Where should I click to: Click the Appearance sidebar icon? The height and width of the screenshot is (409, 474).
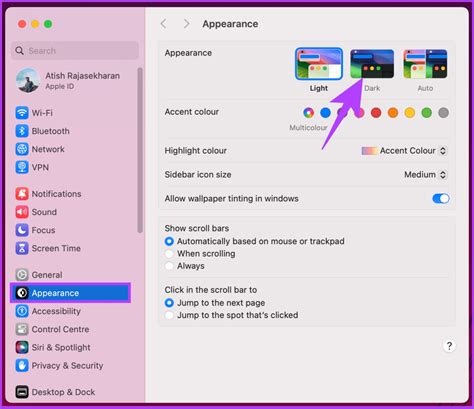[x=22, y=293]
